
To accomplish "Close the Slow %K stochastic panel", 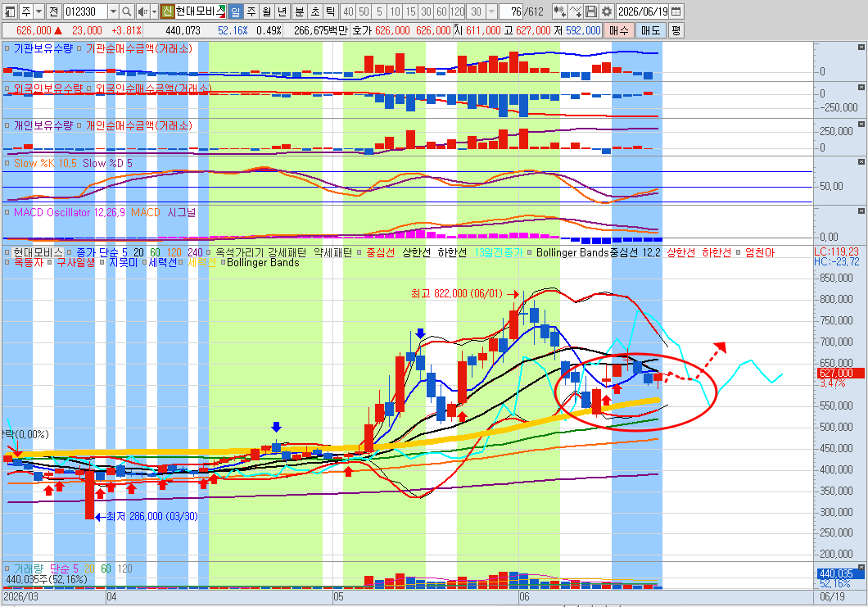I will click(x=861, y=161).
